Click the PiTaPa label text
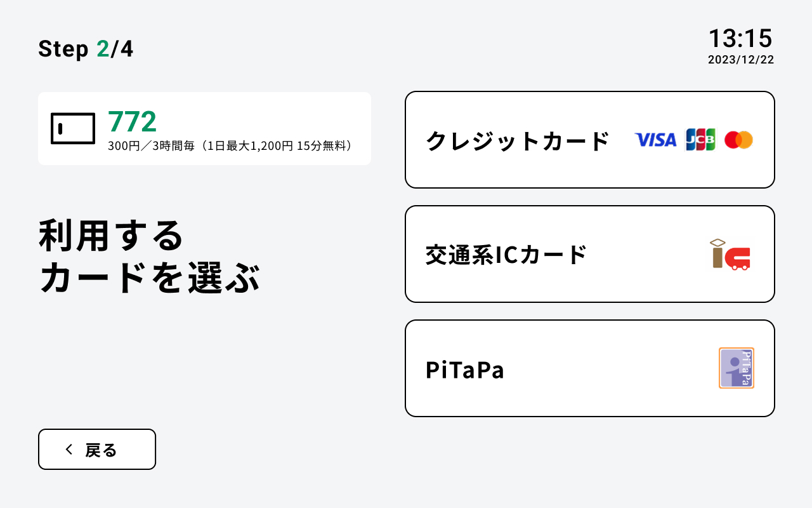This screenshot has width=812, height=508. (464, 370)
